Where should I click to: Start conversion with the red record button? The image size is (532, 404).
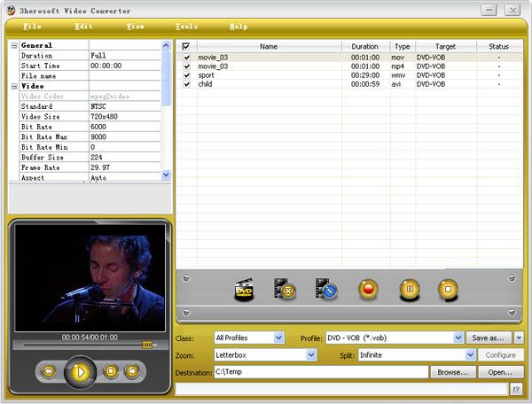coord(368,290)
